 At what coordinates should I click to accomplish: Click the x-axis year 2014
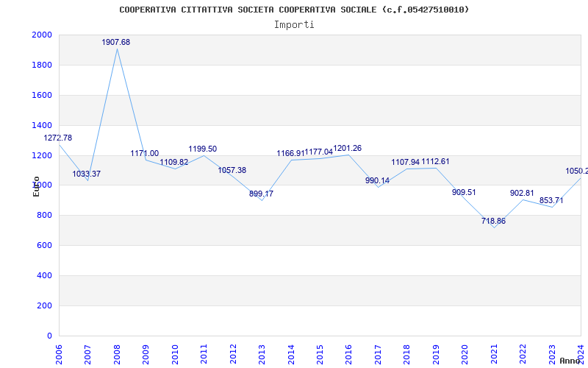tap(291, 354)
